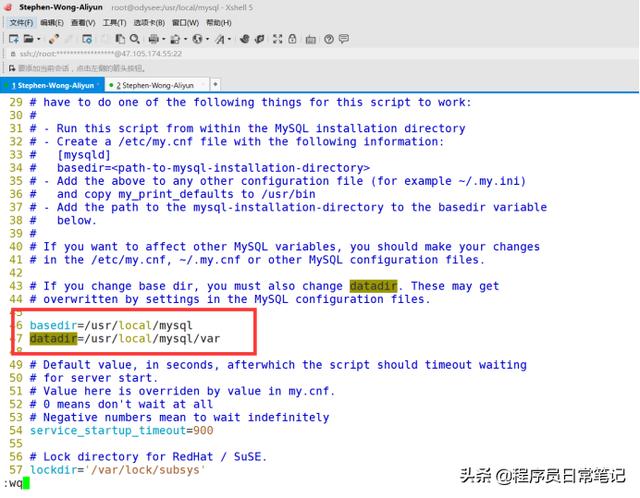Click the add-session arrow icon in hint bar

12,68
